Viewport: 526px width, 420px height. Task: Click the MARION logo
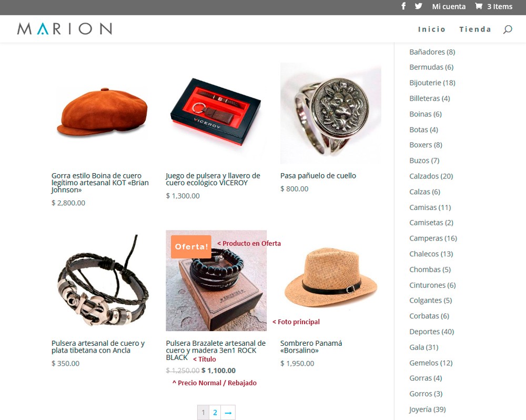[x=65, y=29]
